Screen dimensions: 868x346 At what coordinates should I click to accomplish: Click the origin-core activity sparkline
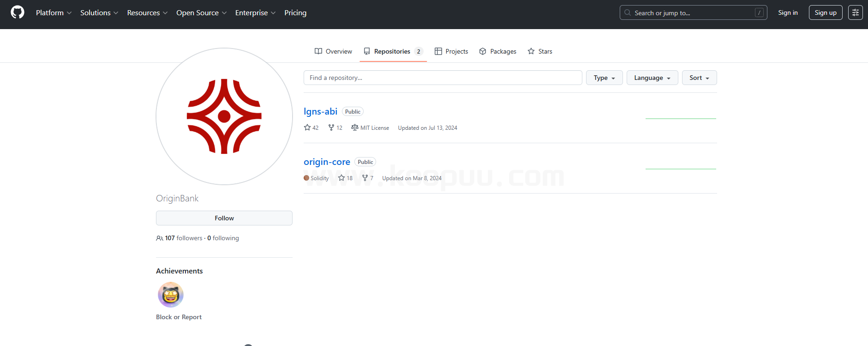pos(681,169)
